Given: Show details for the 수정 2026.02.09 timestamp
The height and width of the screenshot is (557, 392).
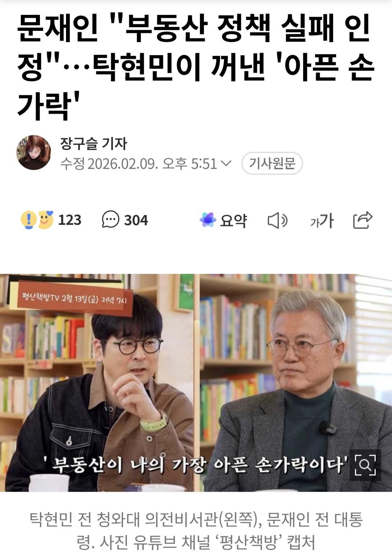Looking at the screenshot, I should coord(138,164).
